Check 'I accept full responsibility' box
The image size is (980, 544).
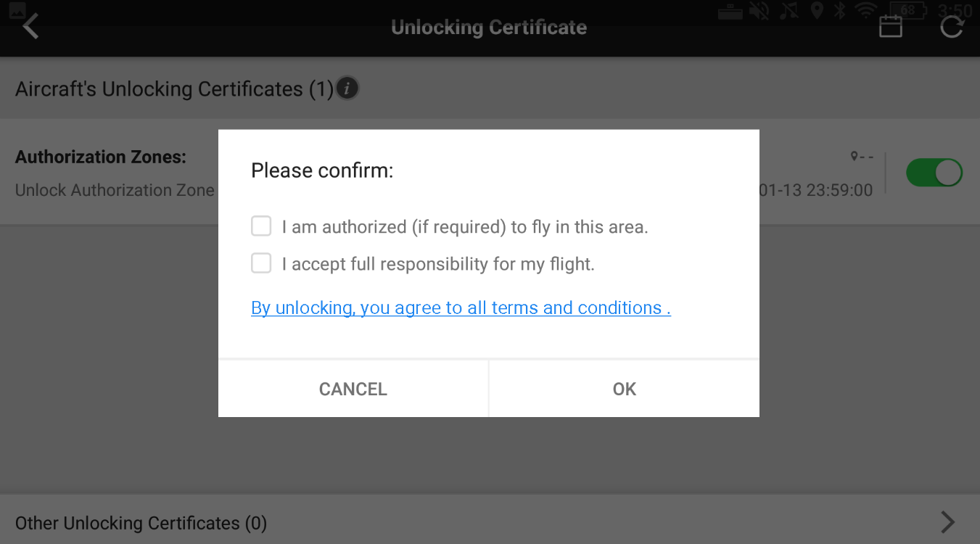click(261, 263)
